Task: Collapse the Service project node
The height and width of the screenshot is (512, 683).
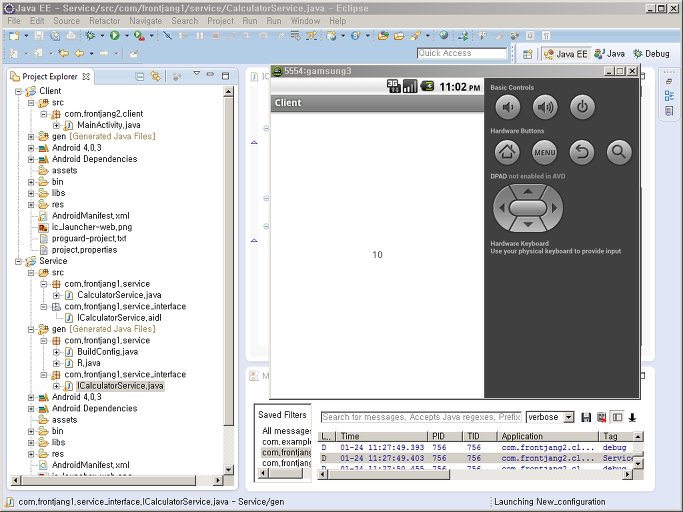Action: 19,261
